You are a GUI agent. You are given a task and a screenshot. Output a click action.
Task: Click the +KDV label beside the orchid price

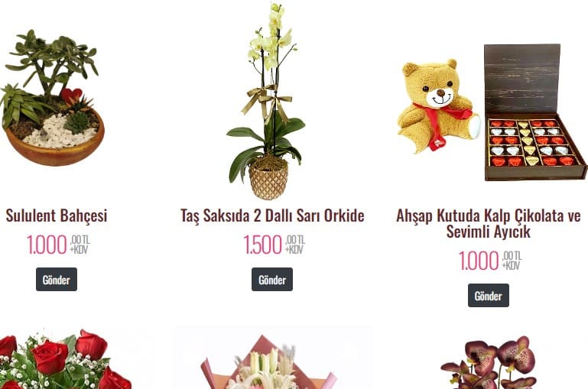coord(294,250)
